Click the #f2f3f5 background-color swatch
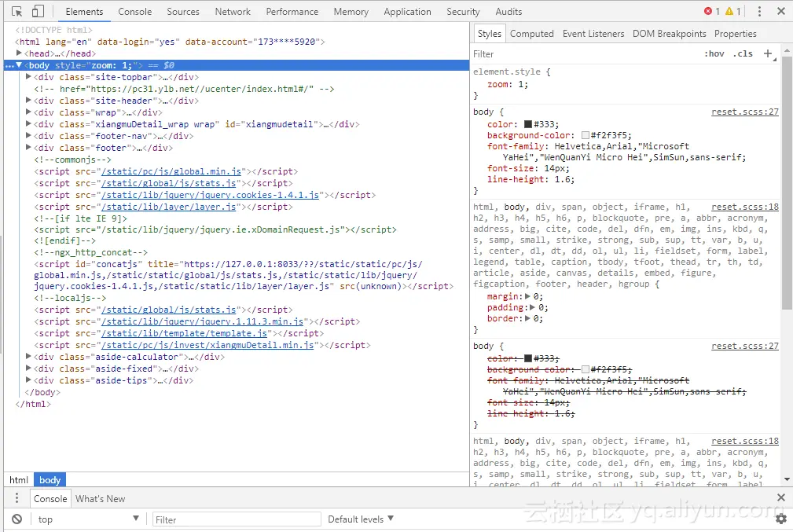This screenshot has height=532, width=793. click(x=586, y=135)
